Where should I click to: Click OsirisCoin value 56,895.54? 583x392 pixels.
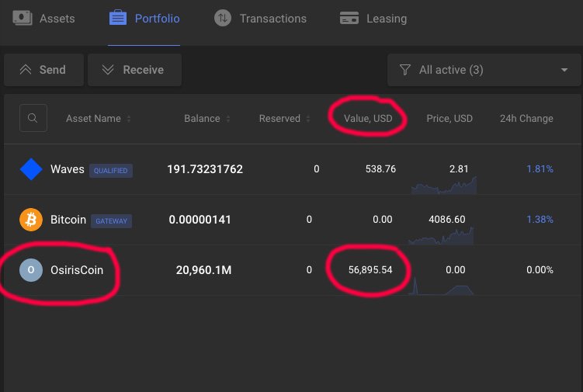(x=370, y=270)
